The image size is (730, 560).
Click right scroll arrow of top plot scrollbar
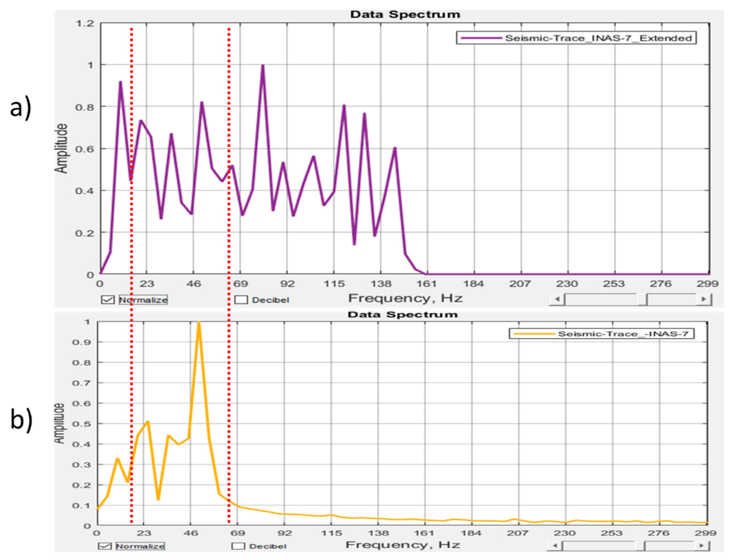coord(704,299)
